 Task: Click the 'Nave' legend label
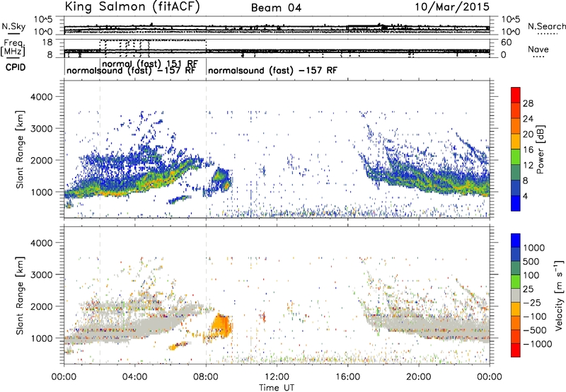tap(538, 50)
